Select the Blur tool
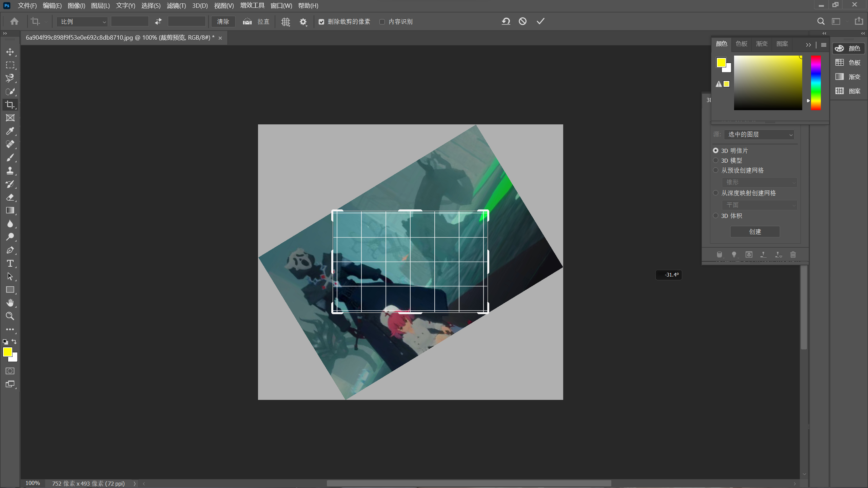 pos(10,224)
